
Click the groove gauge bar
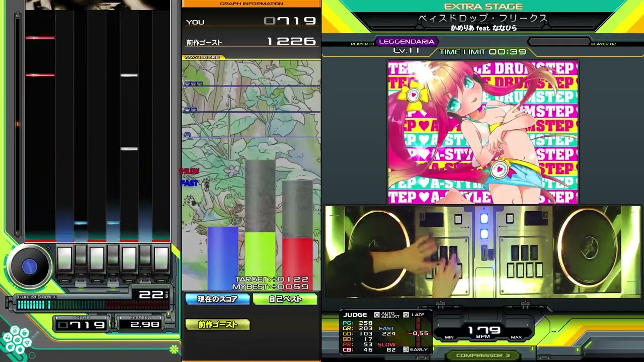(x=93, y=304)
